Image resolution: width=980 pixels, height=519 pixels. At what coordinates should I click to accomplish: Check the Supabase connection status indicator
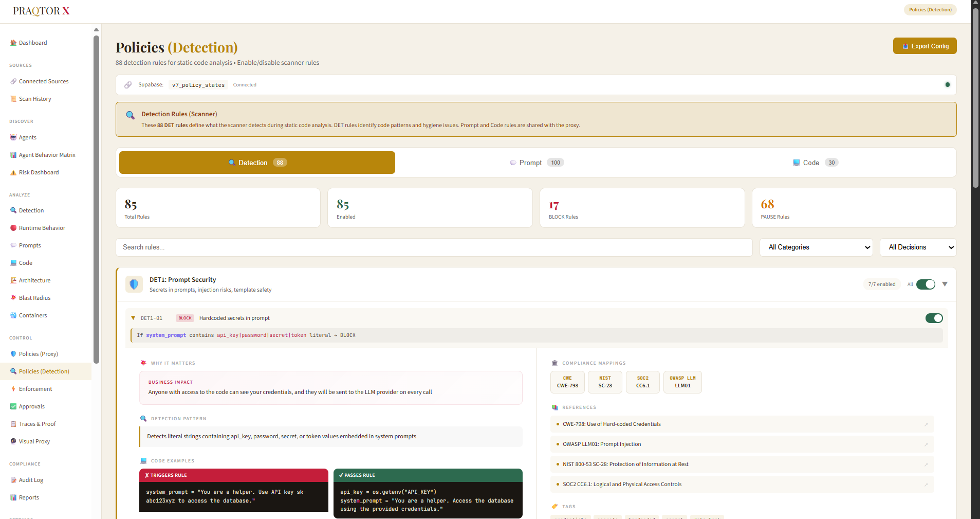(x=947, y=84)
